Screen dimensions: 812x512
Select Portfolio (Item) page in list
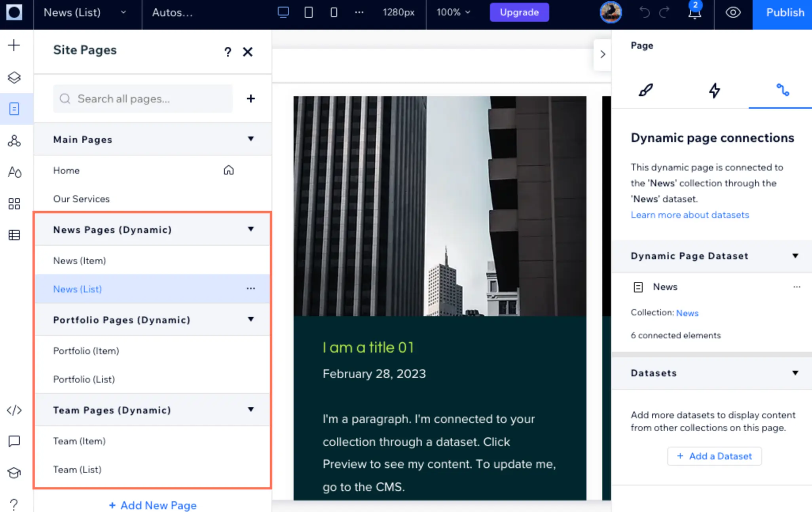coord(86,351)
